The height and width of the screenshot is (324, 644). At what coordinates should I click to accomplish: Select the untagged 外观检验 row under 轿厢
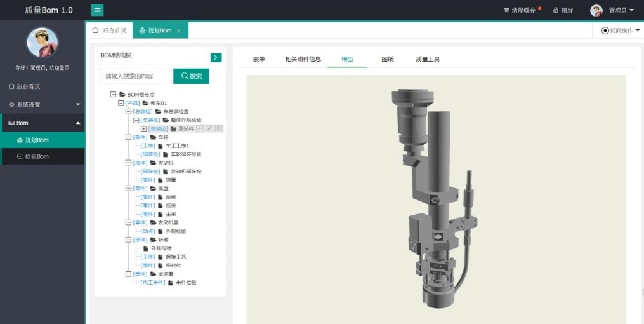(157, 248)
